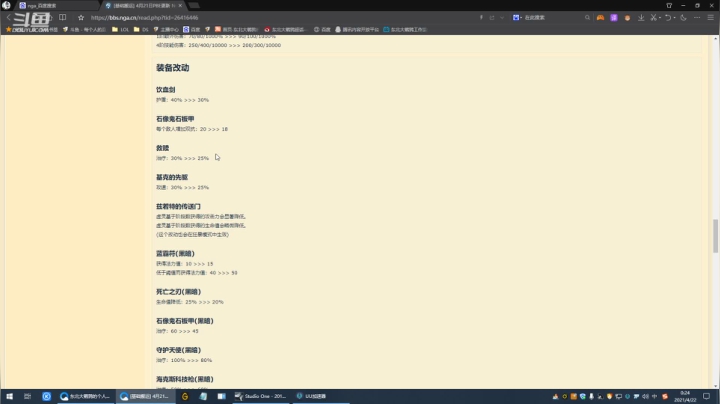Screen dimensions: 720x404
Task: Open the DS bookmarks folder
Action: [x=141, y=29]
